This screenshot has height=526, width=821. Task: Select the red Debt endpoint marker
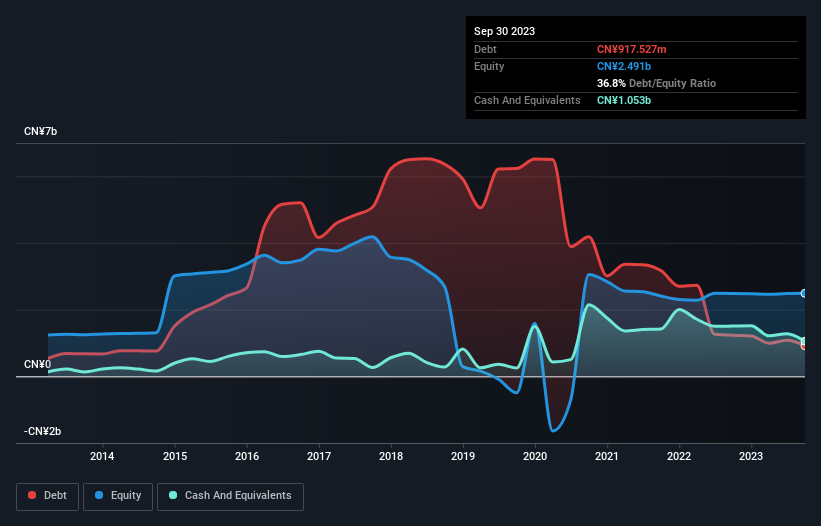[804, 346]
